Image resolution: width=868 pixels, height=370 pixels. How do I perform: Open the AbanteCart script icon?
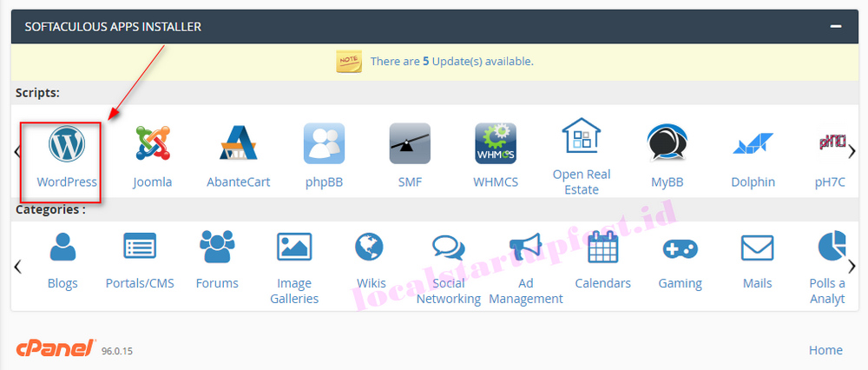point(238,143)
